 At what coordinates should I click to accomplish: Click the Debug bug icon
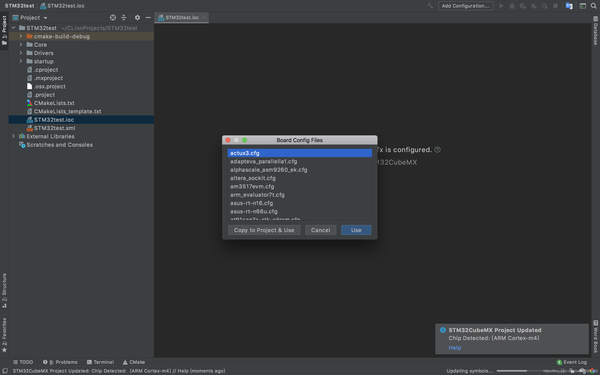[x=512, y=6]
